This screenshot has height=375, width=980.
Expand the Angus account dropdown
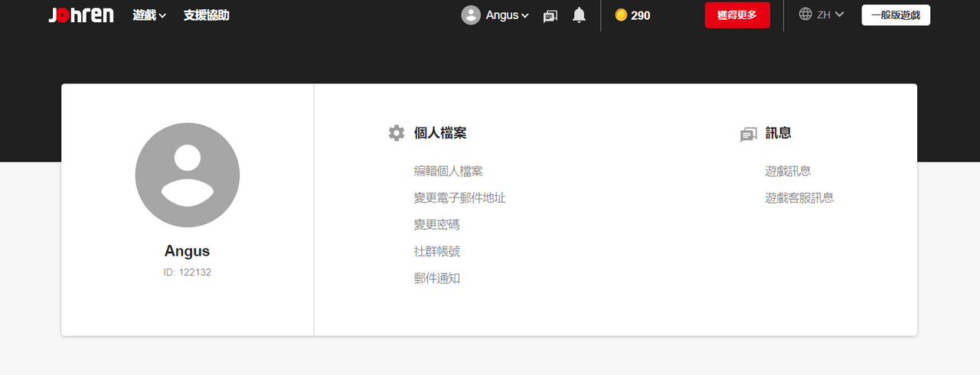[x=507, y=15]
